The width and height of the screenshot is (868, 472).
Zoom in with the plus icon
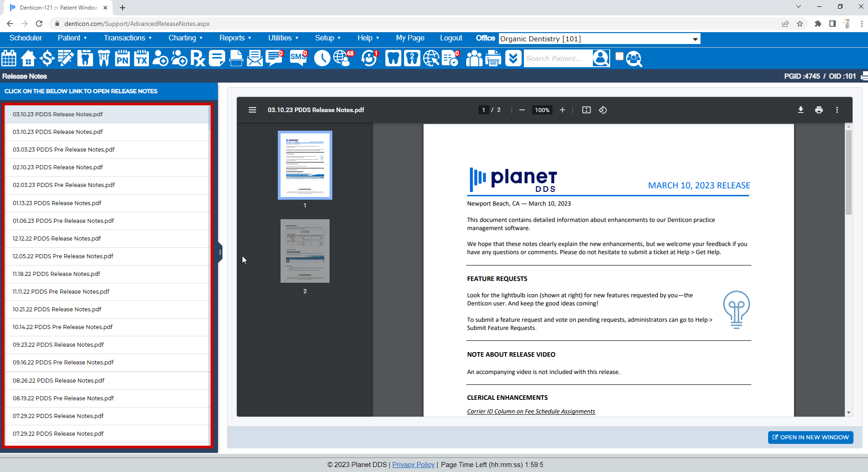click(x=562, y=110)
